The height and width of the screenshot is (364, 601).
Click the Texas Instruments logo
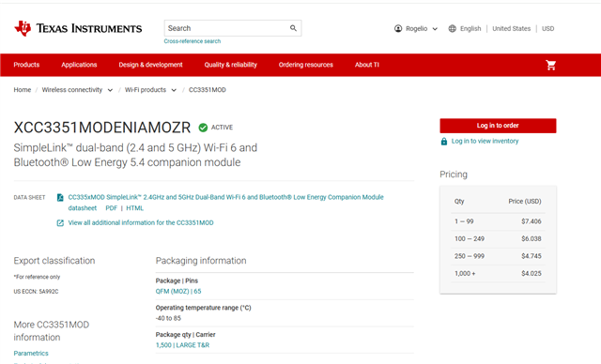point(78,28)
